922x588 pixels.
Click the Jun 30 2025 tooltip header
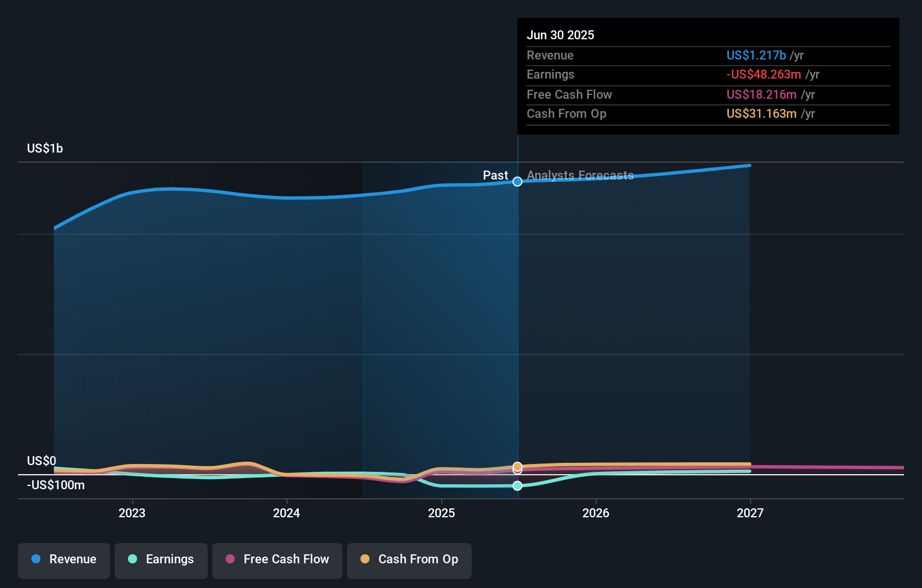[560, 34]
